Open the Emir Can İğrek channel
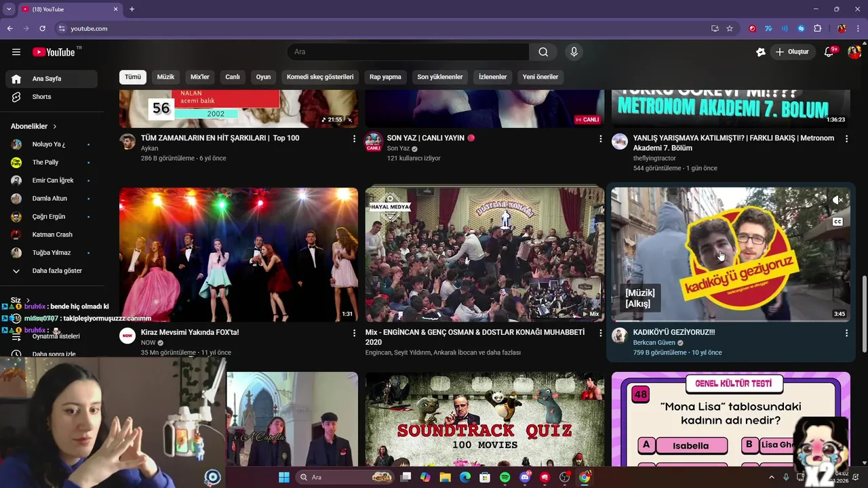 [x=52, y=180]
